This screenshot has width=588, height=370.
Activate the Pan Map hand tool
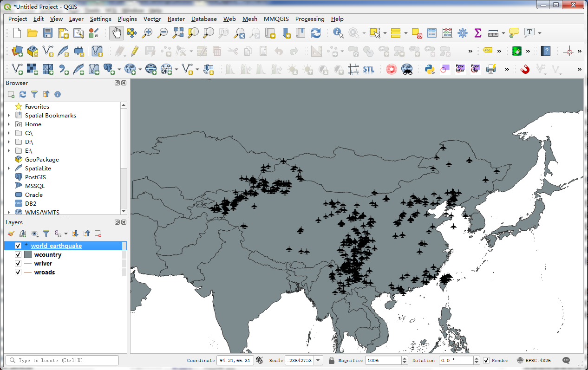point(116,33)
